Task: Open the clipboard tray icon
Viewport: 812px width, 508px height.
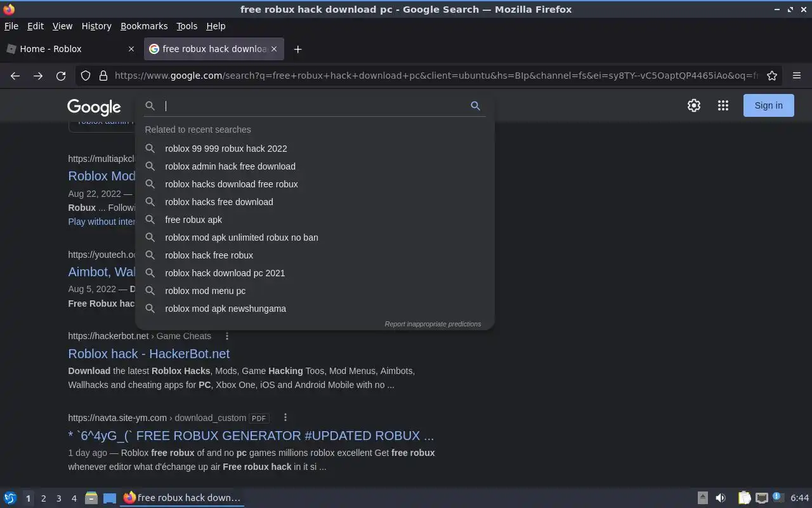Action: click(744, 498)
